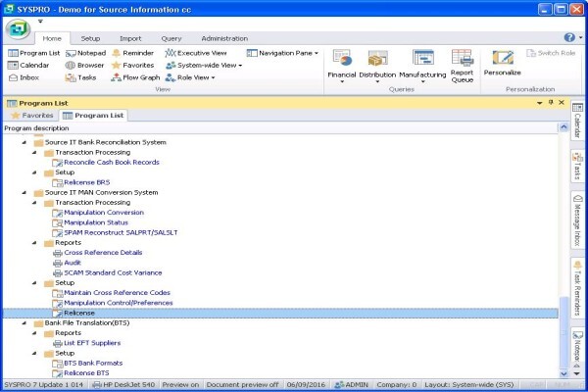Click the tree scrollbar up arrow
The image size is (588, 392).
click(563, 128)
